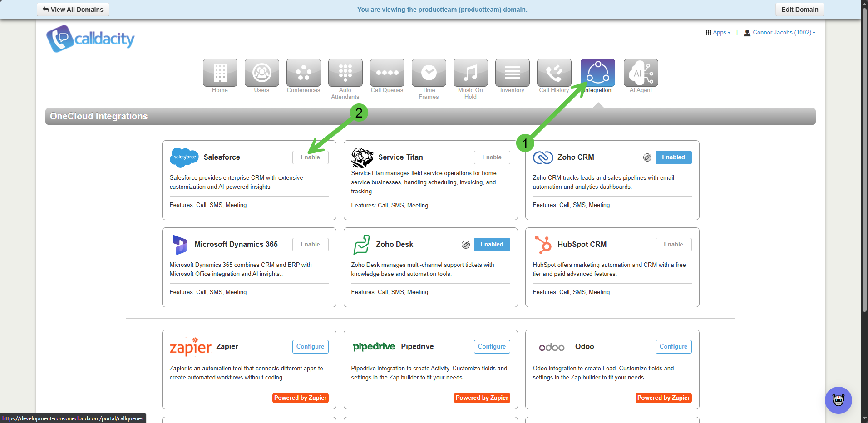Open the Conferences icon

point(303,73)
